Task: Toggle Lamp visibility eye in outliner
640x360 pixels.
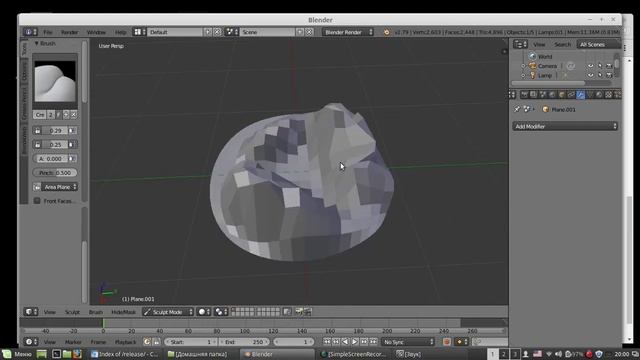Action: click(x=590, y=75)
